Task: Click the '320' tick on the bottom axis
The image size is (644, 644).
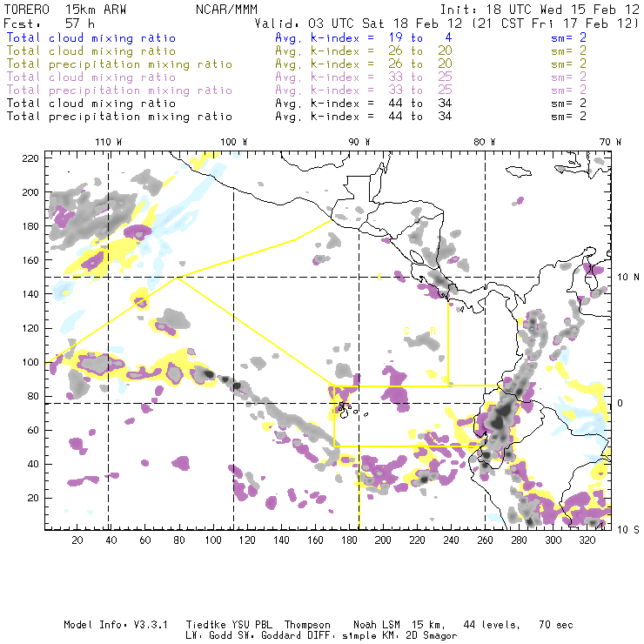Action: tap(586, 540)
